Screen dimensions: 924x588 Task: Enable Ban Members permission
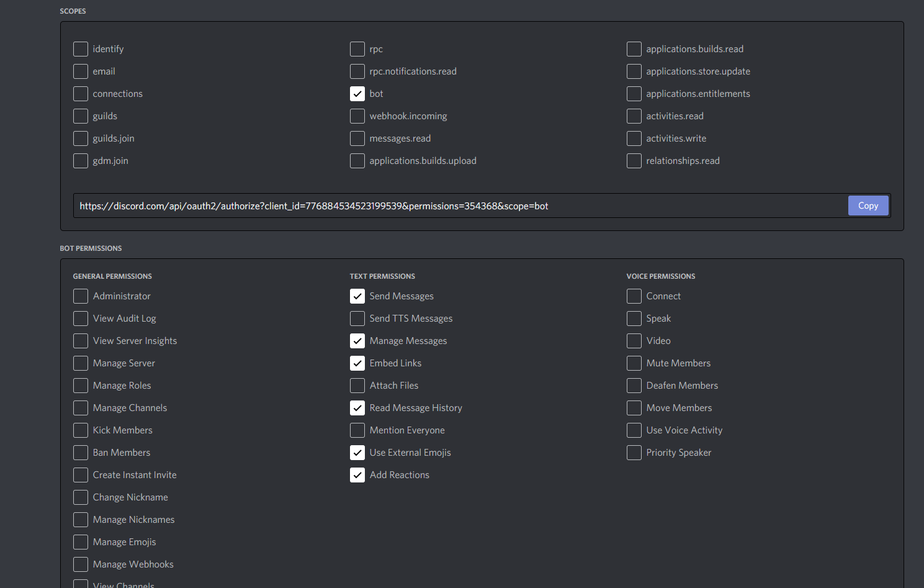(81, 453)
